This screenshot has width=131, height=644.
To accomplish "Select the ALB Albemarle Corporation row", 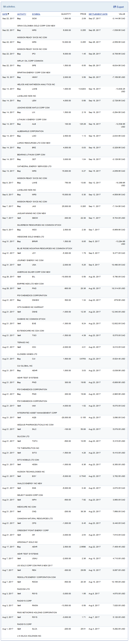I will click(x=64, y=127).
